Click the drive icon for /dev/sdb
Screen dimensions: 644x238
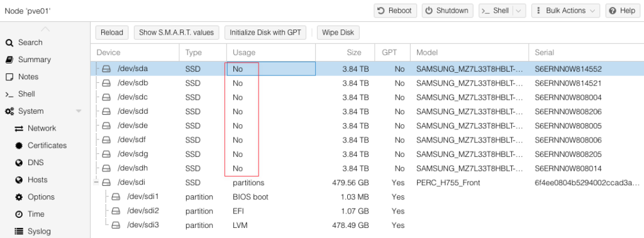pyautogui.click(x=106, y=84)
